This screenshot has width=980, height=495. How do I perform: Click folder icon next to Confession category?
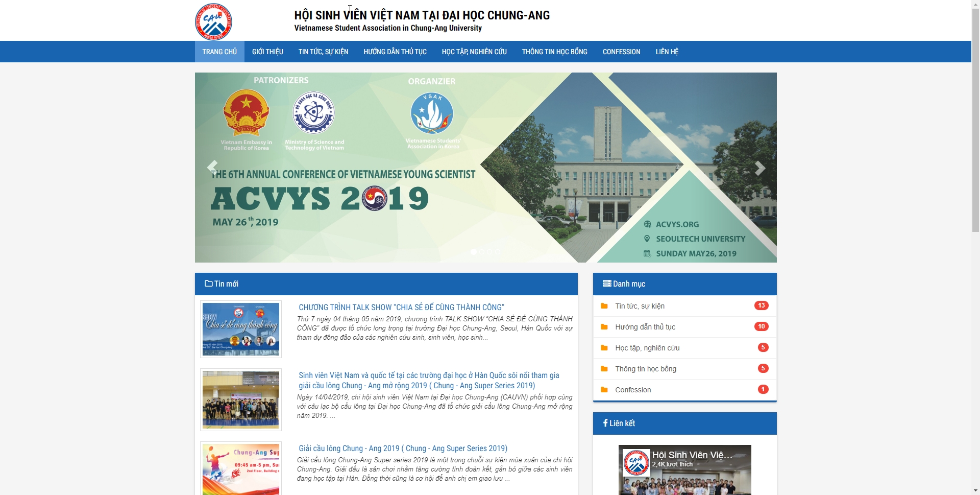[x=604, y=390]
